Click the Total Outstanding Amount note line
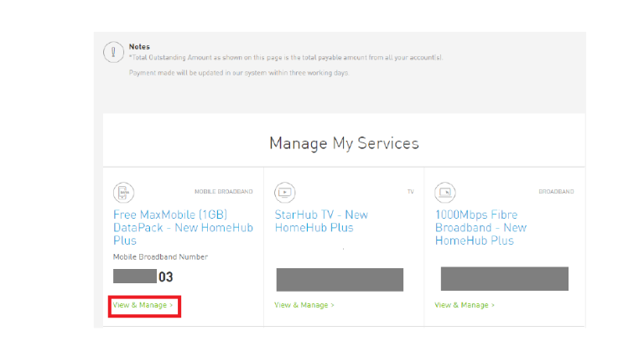The width and height of the screenshot is (644, 362). click(286, 58)
